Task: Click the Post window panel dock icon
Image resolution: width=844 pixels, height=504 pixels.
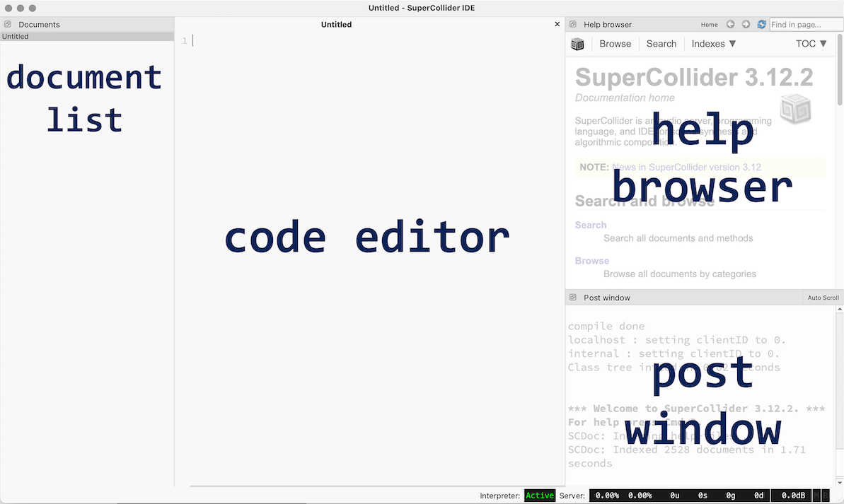Action: pos(573,298)
